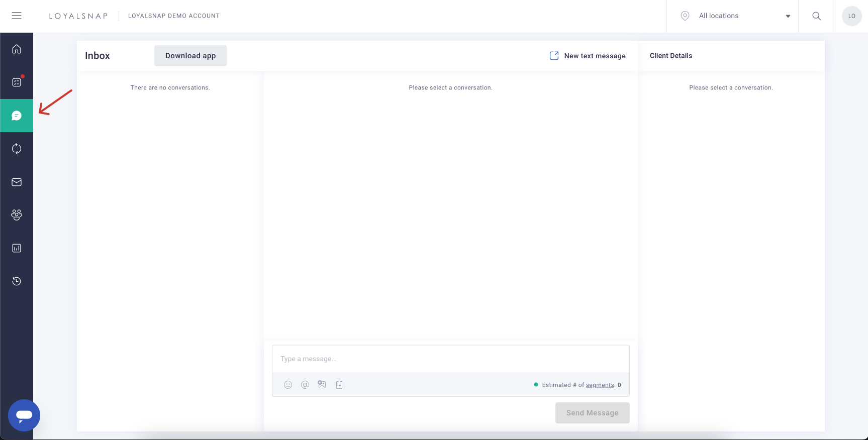
Task: Click 'There are no conversations.' text
Action: 170,88
